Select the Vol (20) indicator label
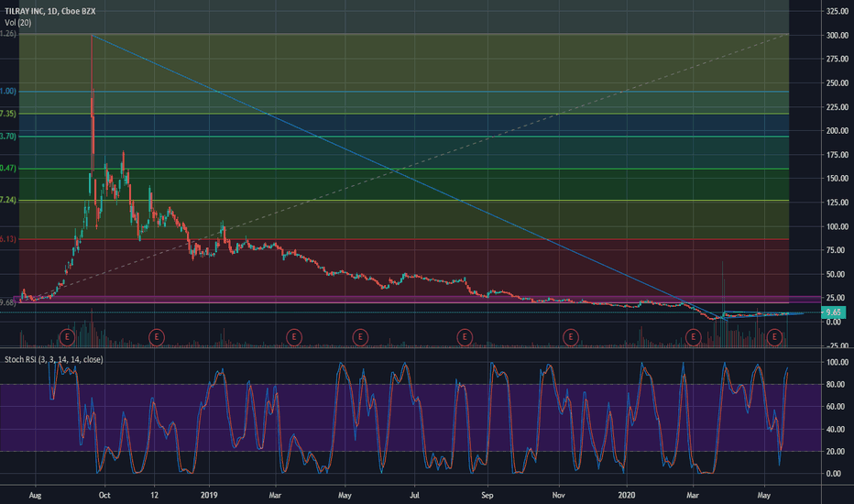Screen dimensions: 854x504 click(18, 23)
